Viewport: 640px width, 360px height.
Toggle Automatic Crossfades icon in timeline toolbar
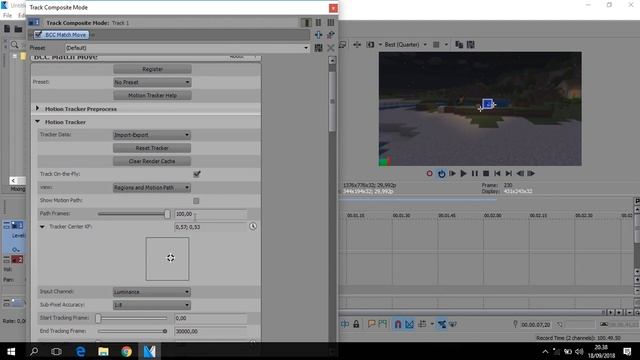click(409, 324)
